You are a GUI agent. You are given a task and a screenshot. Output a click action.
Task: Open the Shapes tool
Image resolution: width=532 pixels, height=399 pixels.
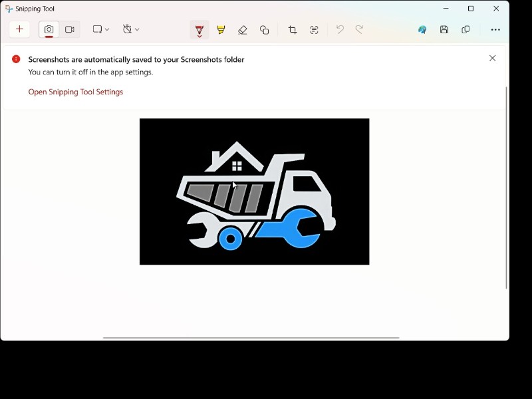(x=264, y=30)
